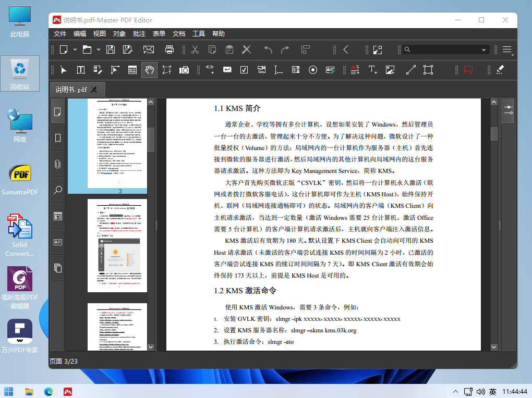Print the document using the printer icon
This screenshot has height=398, width=532.
pos(170,49)
